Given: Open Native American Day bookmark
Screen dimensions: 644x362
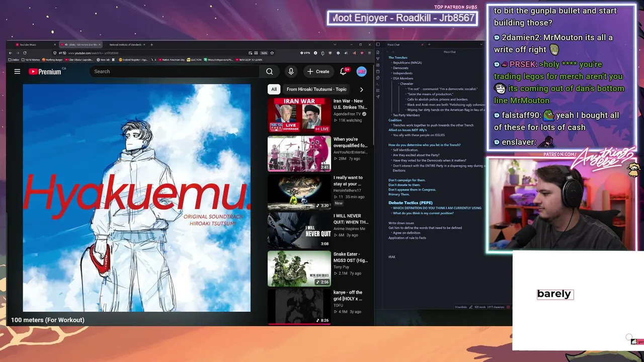Looking at the screenshot, I should [172, 60].
